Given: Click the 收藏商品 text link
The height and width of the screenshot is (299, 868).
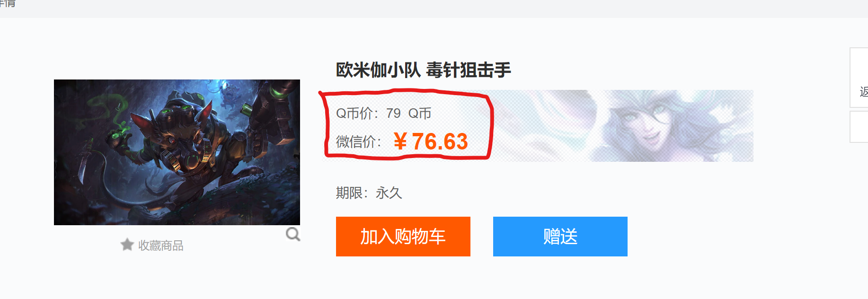Looking at the screenshot, I should click(160, 246).
